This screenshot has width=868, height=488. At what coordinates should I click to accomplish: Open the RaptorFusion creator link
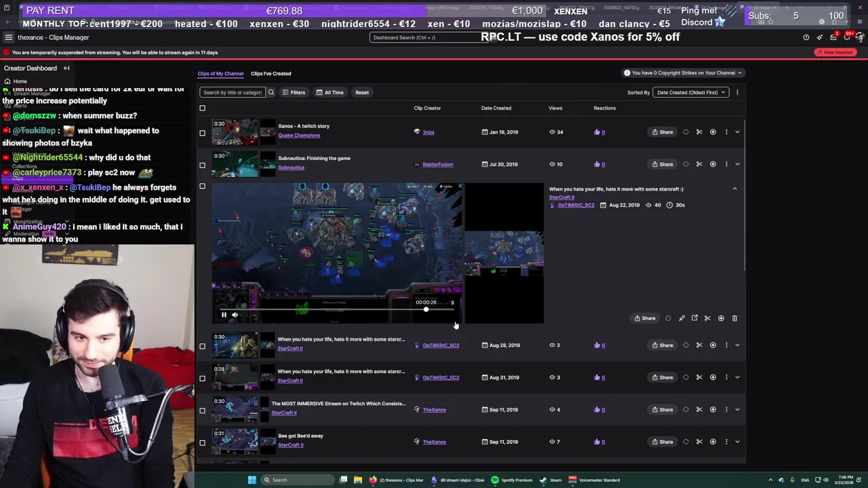coord(438,164)
